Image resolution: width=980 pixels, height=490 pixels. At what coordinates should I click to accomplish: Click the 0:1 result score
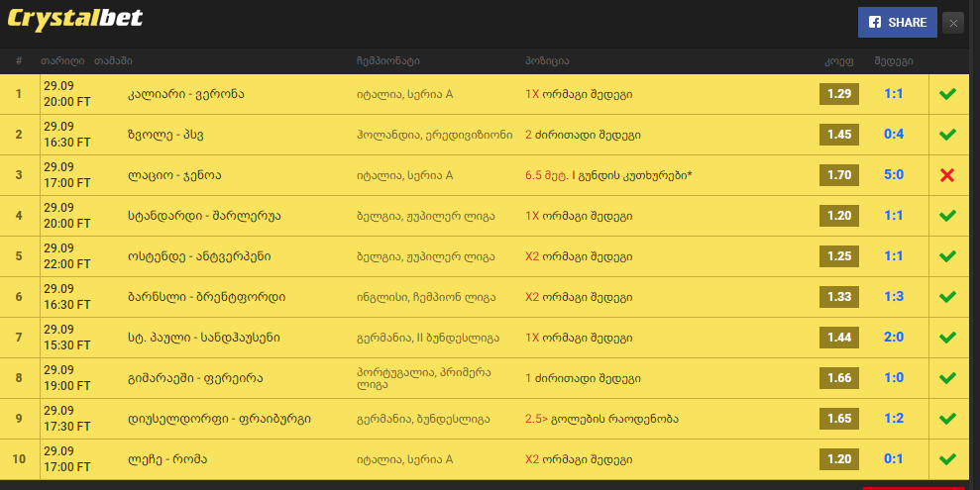pyautogui.click(x=894, y=458)
